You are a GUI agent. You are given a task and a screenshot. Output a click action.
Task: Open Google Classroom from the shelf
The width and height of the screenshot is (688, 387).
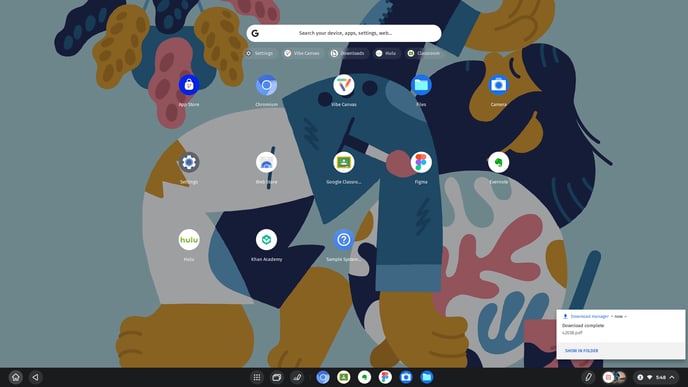[x=344, y=377]
